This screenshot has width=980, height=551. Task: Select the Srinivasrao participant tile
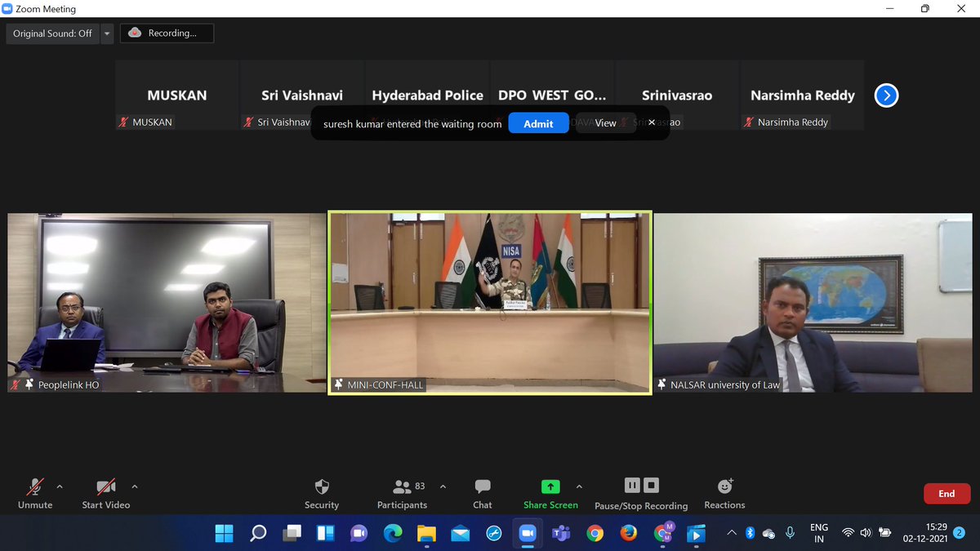pos(677,96)
